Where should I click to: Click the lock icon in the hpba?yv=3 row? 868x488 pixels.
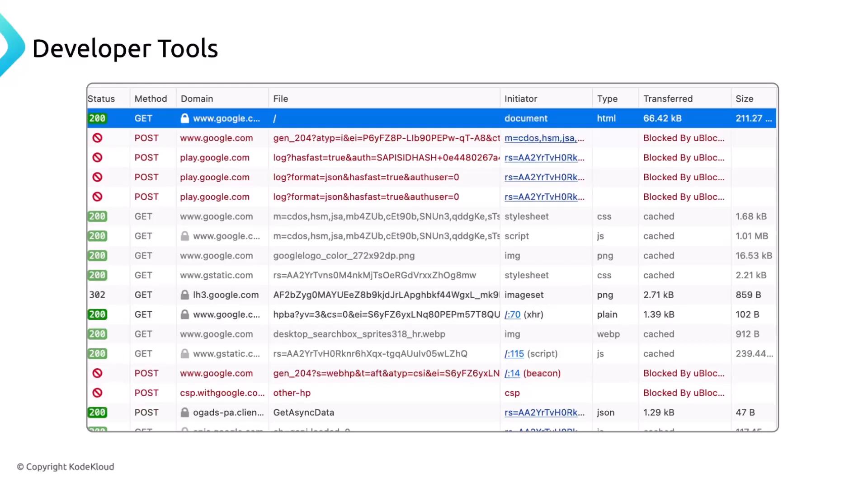pos(184,314)
